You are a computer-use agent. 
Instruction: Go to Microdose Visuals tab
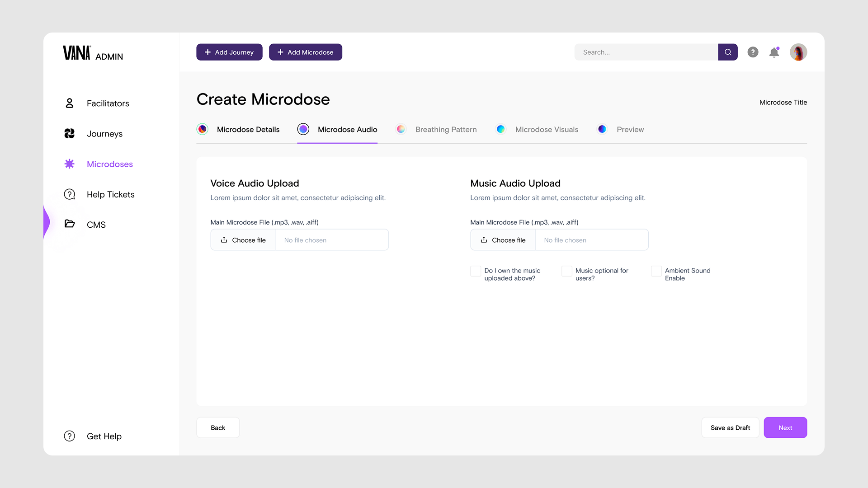[546, 130]
